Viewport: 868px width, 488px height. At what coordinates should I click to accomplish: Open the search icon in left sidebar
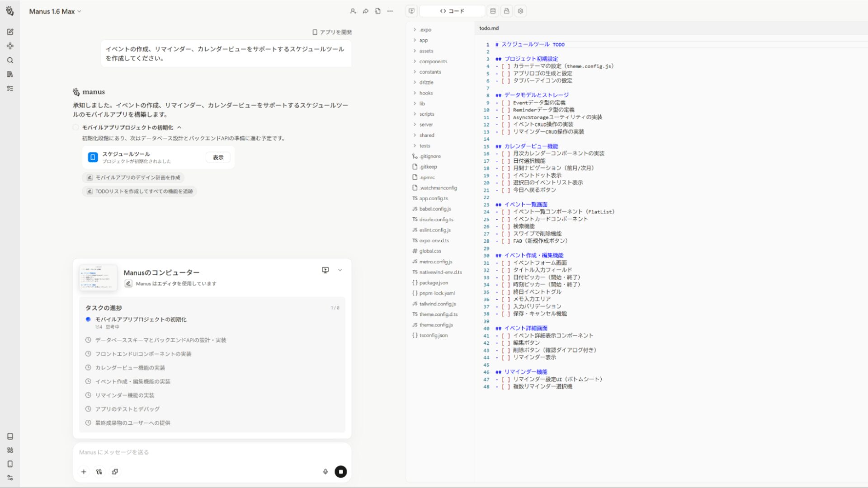pyautogui.click(x=10, y=60)
